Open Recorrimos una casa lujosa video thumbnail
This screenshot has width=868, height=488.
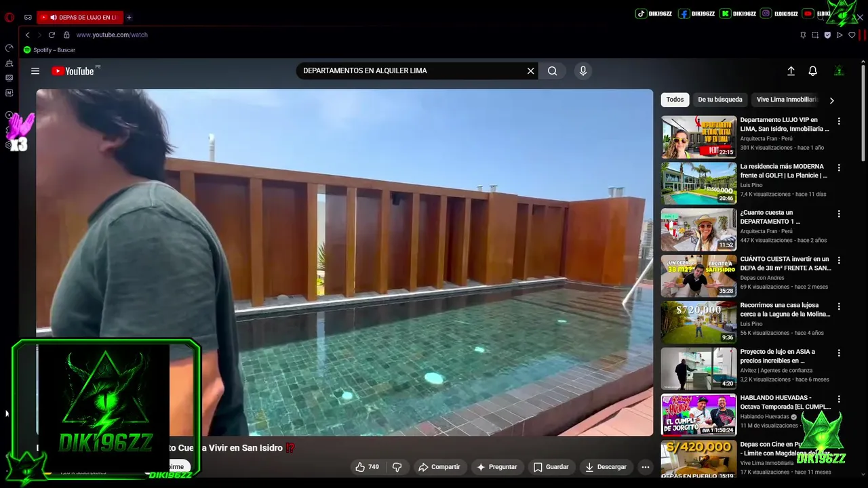(698, 322)
